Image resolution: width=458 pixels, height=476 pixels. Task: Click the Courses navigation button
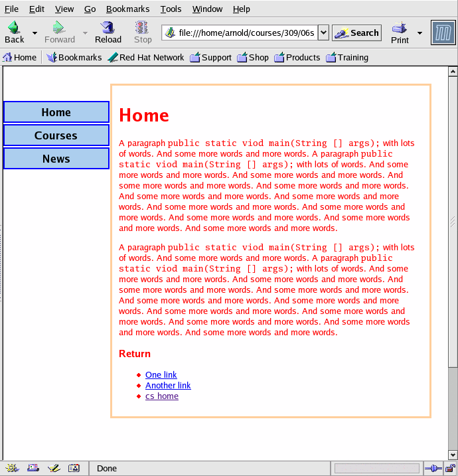click(x=56, y=135)
